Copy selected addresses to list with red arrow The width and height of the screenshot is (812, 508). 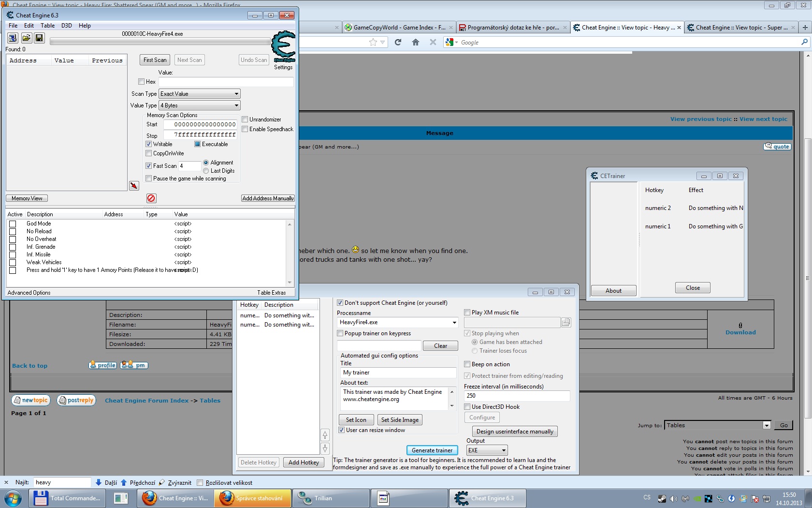click(134, 186)
